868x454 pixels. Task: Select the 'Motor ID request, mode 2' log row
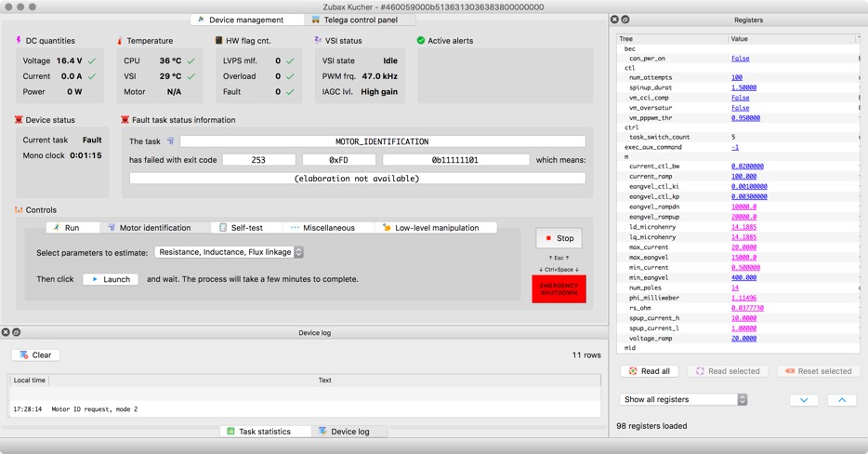(x=305, y=409)
